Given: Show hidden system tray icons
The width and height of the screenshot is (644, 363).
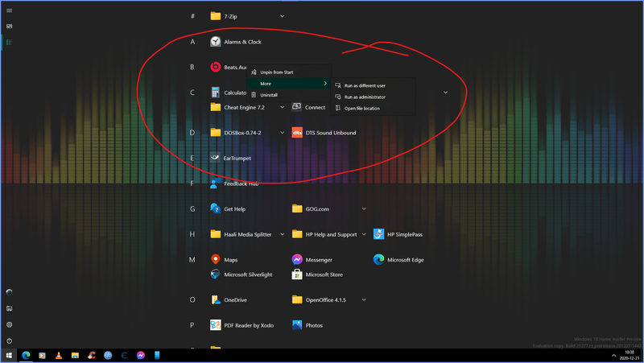Looking at the screenshot, I should [x=613, y=356].
